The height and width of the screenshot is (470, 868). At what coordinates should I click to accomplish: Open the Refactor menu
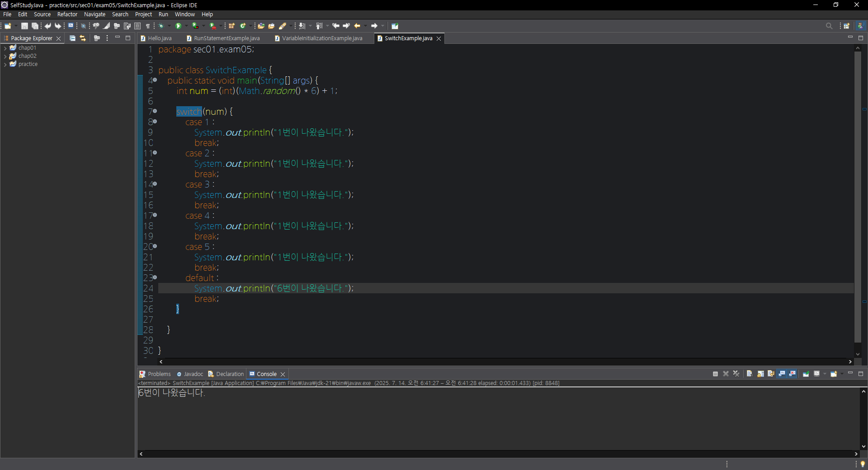point(67,14)
